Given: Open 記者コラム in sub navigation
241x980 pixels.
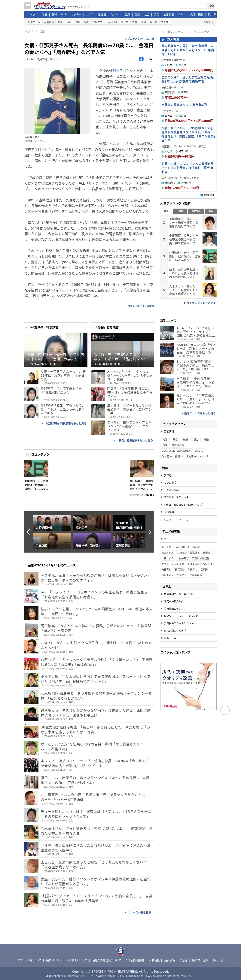Looking at the screenshot, I should coord(34,22).
